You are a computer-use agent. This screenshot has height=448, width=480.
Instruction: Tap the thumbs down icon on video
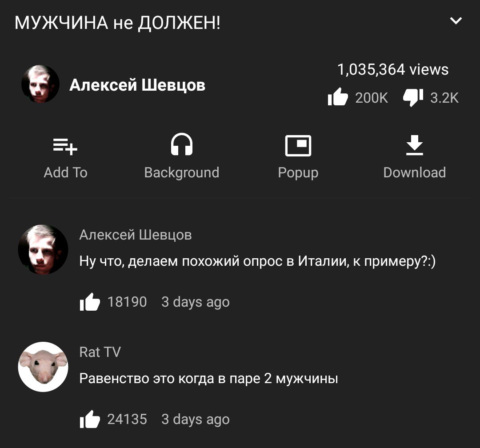pos(413,97)
